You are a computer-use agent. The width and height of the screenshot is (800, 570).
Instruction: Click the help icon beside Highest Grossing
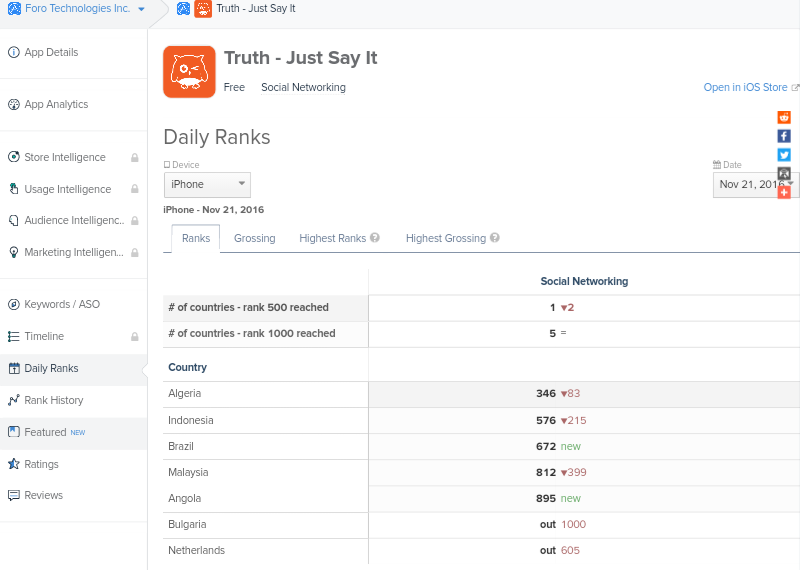tap(495, 238)
